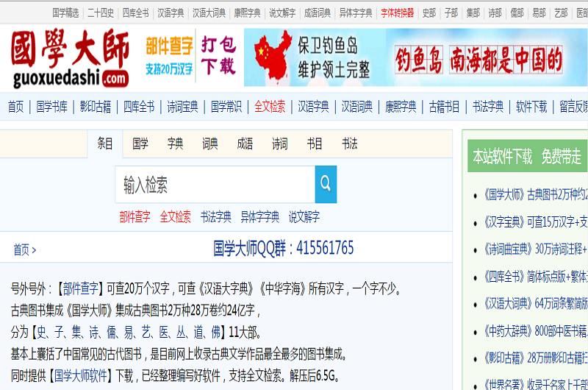Open 国学常识 in the navigation bar
588x390 pixels.
[x=226, y=107]
